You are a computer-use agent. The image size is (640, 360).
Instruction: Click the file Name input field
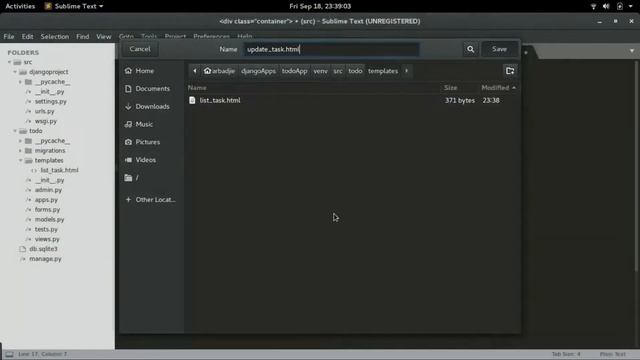331,49
